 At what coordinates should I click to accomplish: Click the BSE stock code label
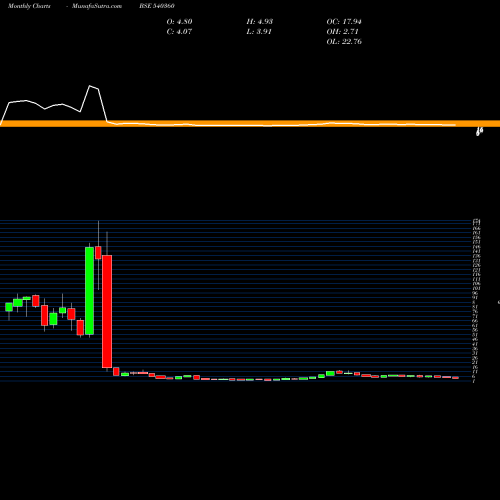(157, 6)
